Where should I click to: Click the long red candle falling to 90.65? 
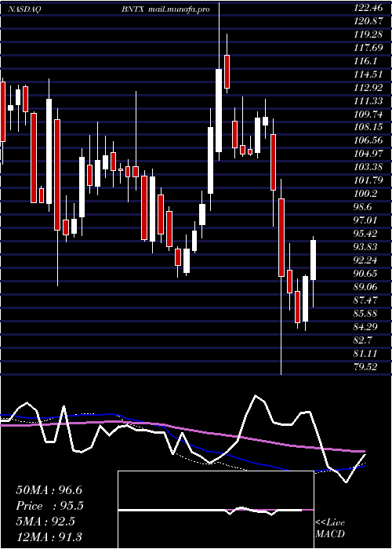pos(281,238)
